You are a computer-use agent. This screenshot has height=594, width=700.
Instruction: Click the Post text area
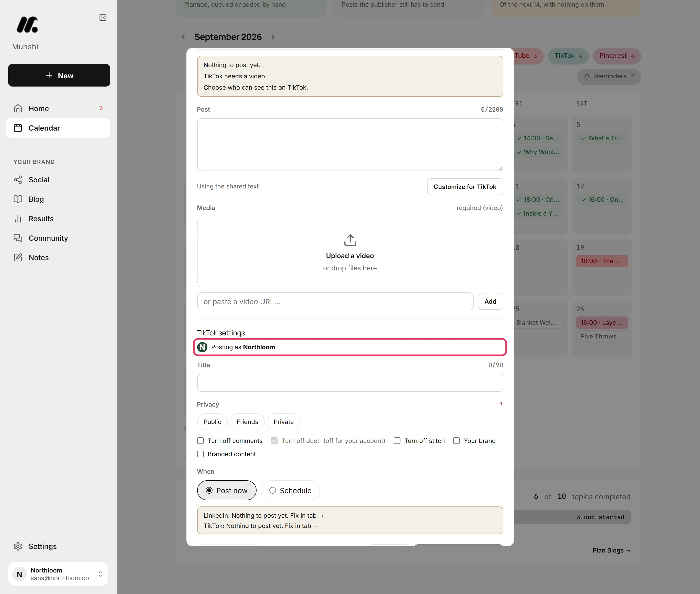click(350, 145)
